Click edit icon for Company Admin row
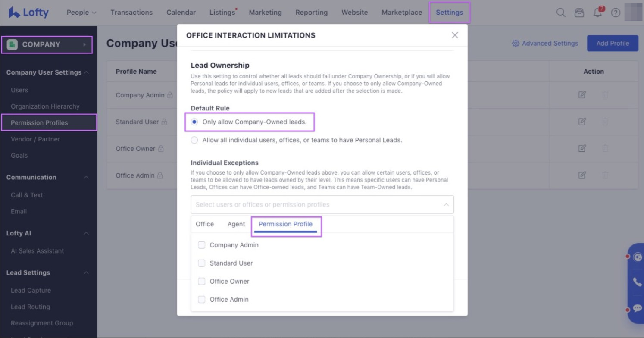 [x=582, y=95]
